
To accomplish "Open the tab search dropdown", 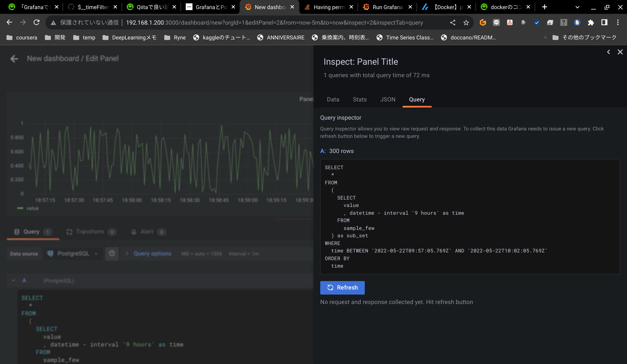I will [577, 7].
